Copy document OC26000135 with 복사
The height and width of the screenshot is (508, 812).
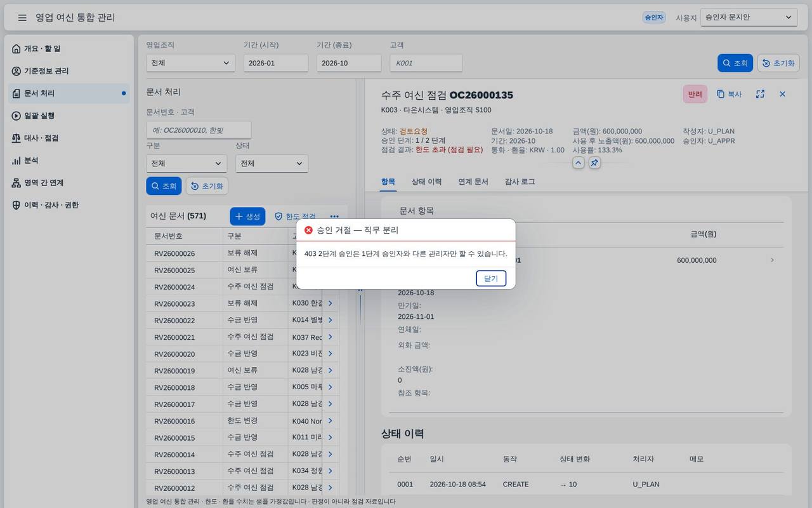[x=729, y=94]
